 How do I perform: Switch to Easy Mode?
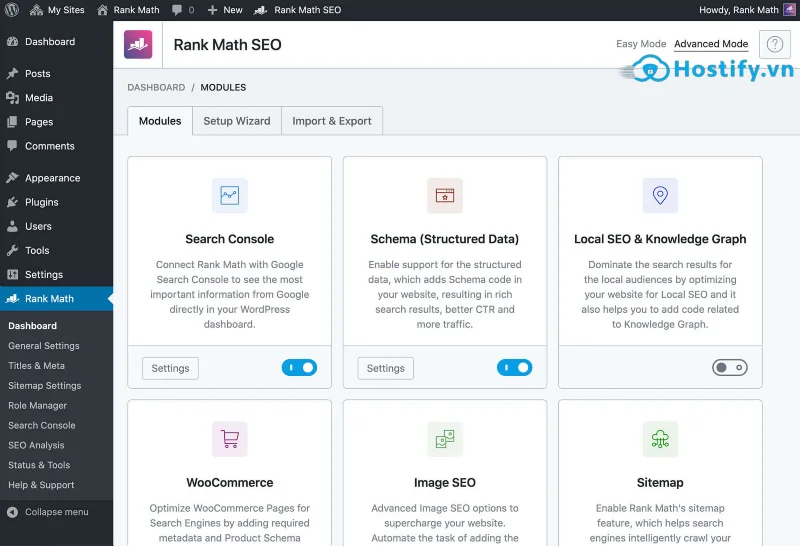click(x=641, y=44)
